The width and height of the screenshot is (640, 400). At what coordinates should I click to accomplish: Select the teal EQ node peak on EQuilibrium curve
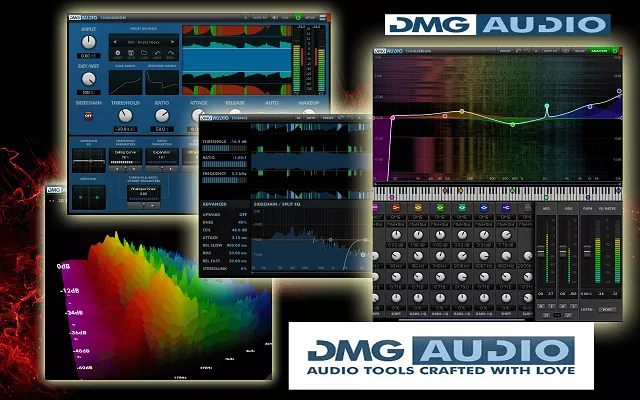(547, 106)
